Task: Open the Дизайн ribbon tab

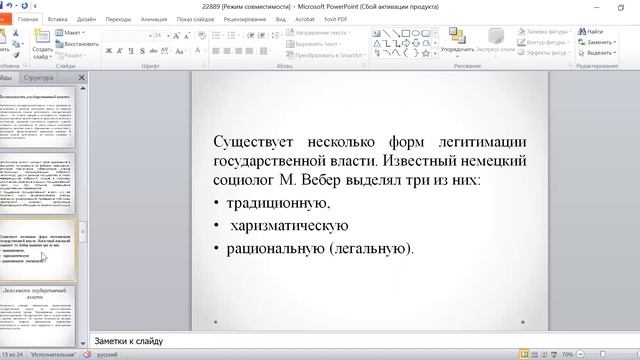Action: (x=86, y=19)
